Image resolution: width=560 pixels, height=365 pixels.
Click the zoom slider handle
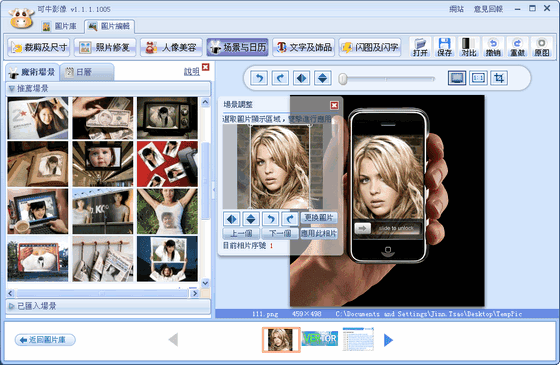[x=343, y=79]
